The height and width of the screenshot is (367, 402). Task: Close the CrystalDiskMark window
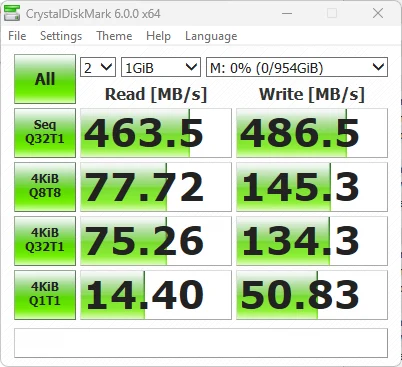click(x=378, y=13)
